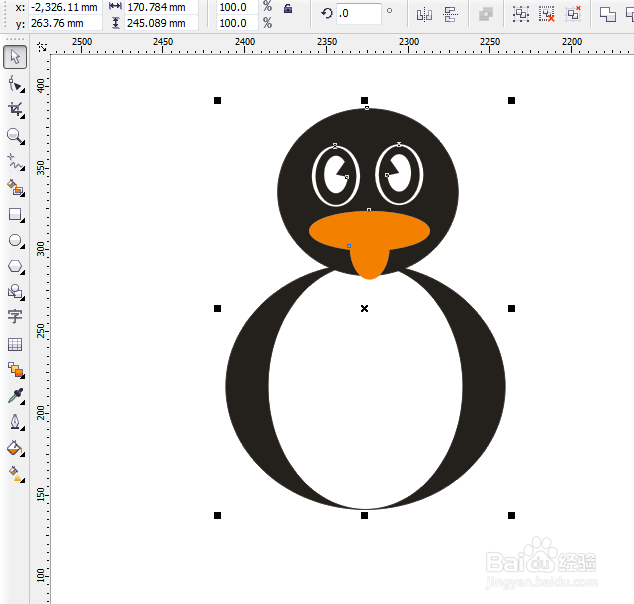Viewport: 634px width, 604px height.
Task: Select the Eyedropper tool
Action: [15, 396]
